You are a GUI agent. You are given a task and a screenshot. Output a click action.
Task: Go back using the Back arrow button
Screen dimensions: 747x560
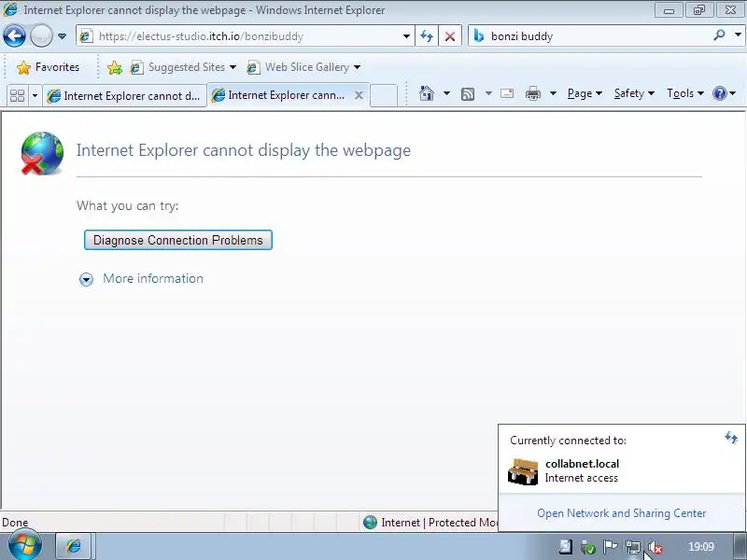[14, 35]
